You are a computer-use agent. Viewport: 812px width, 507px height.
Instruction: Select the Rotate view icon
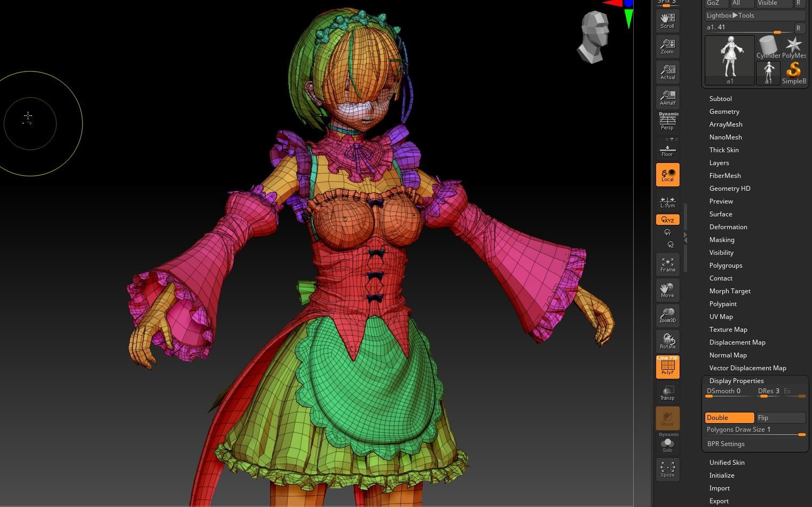click(x=667, y=341)
